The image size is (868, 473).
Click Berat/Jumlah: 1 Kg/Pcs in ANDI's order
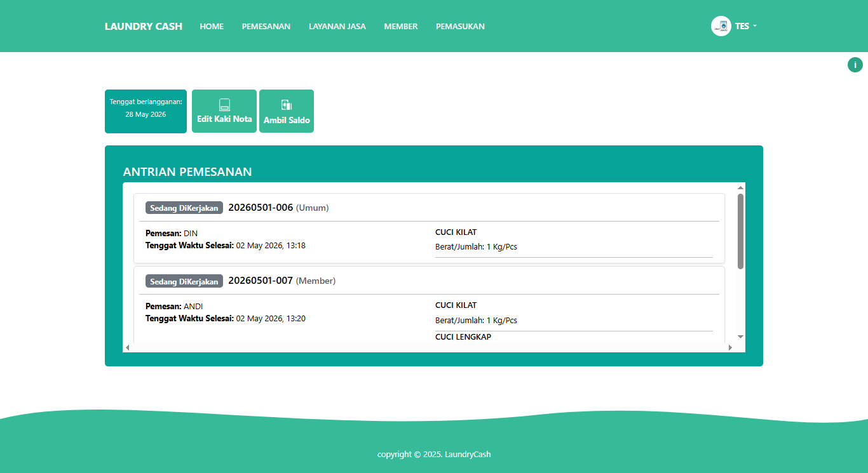(x=476, y=320)
